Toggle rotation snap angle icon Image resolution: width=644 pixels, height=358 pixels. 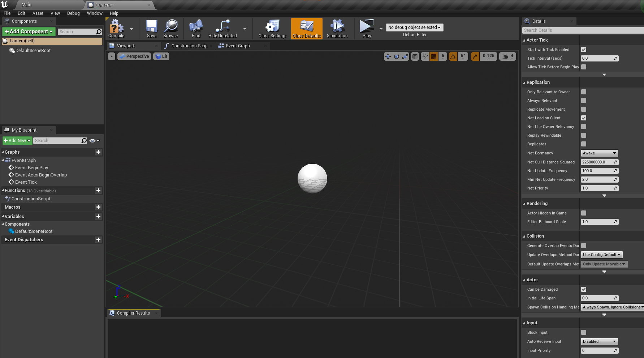tap(453, 56)
